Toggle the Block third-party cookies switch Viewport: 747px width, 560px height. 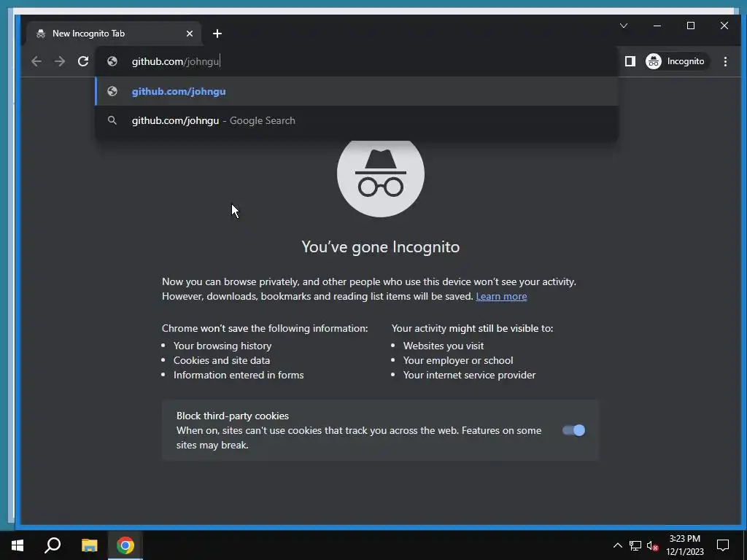click(573, 430)
